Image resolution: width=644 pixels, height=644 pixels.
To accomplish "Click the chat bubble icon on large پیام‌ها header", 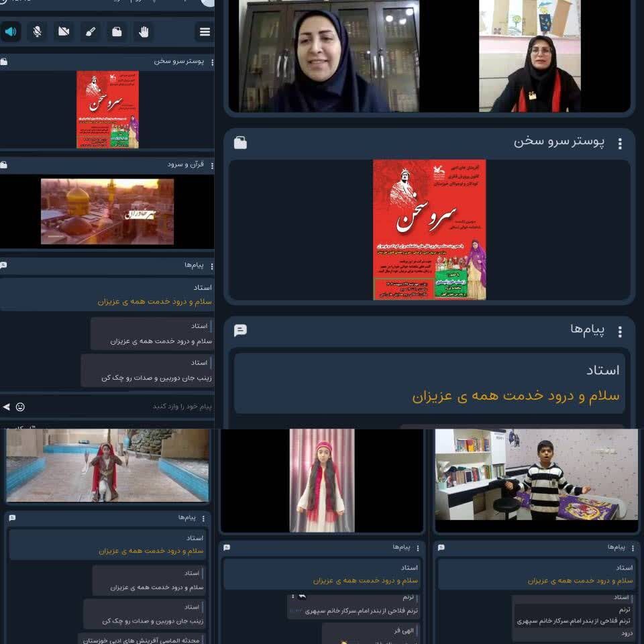I will click(240, 330).
